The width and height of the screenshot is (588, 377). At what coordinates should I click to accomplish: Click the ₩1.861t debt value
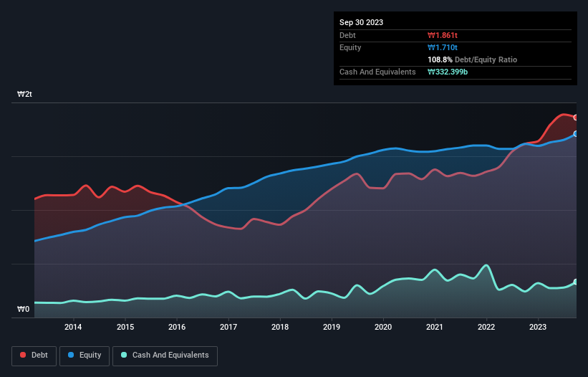click(443, 35)
